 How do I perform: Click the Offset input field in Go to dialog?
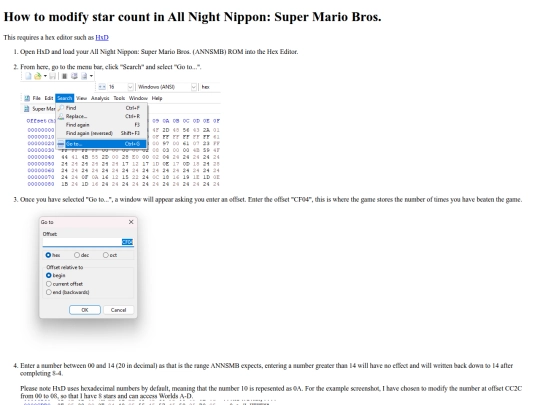88,242
